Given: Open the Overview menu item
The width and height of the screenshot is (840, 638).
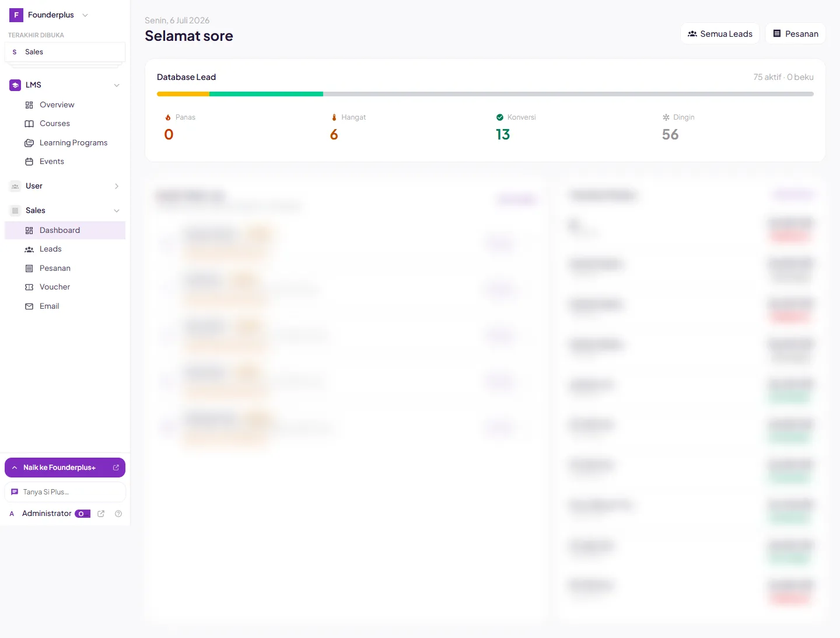Looking at the screenshot, I should pos(65,105).
